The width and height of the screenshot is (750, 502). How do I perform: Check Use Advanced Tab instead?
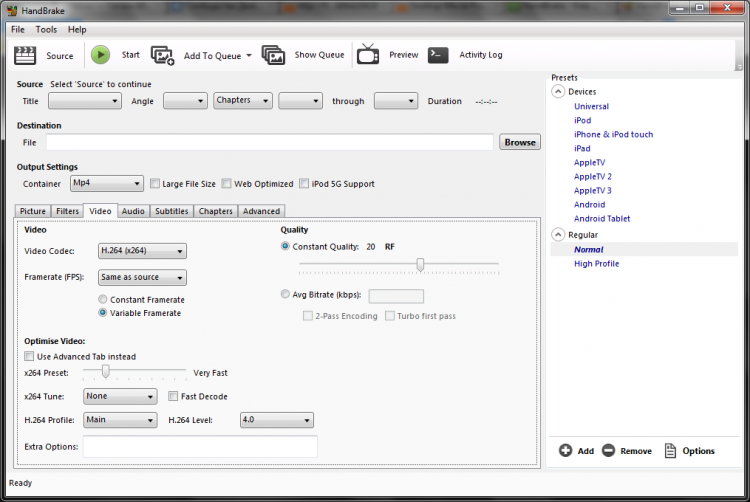[29, 356]
